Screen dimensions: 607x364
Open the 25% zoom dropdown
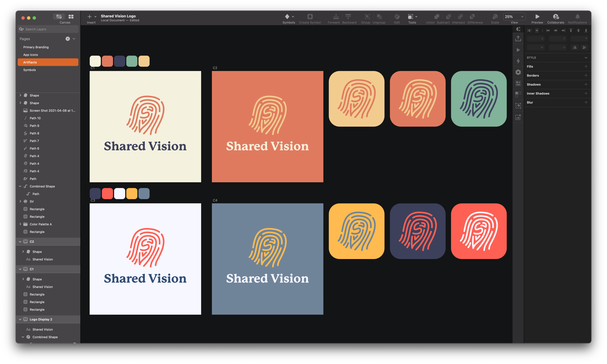[x=514, y=17]
